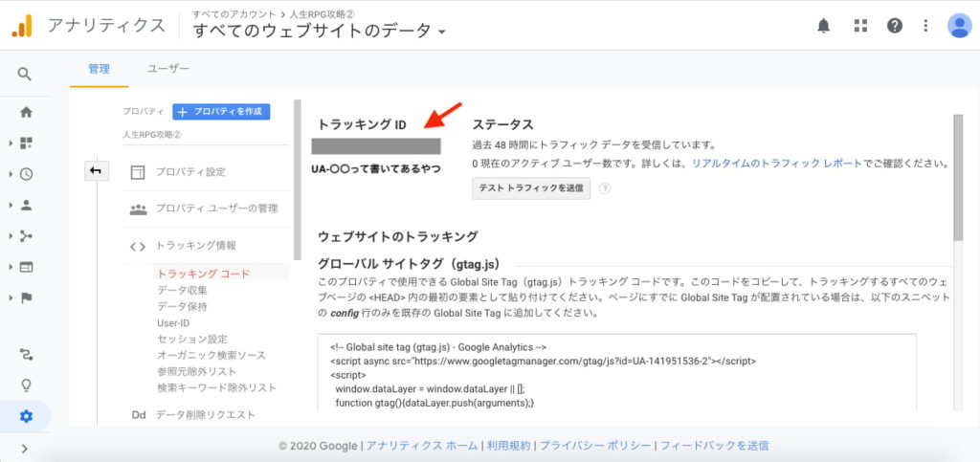Screen dimensions: 980x462
Task: Open the help question mark icon
Action: [895, 26]
